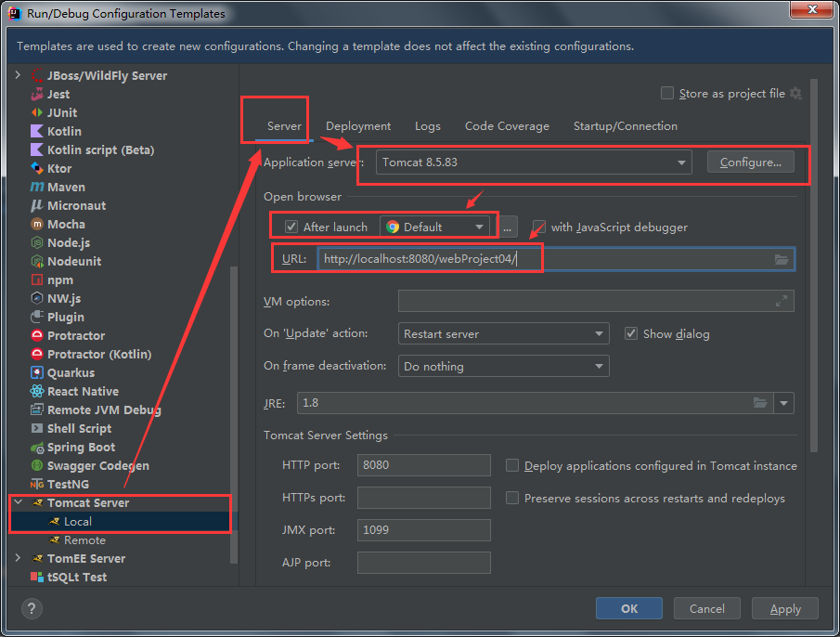Click the expand icon in VM options field

782,301
